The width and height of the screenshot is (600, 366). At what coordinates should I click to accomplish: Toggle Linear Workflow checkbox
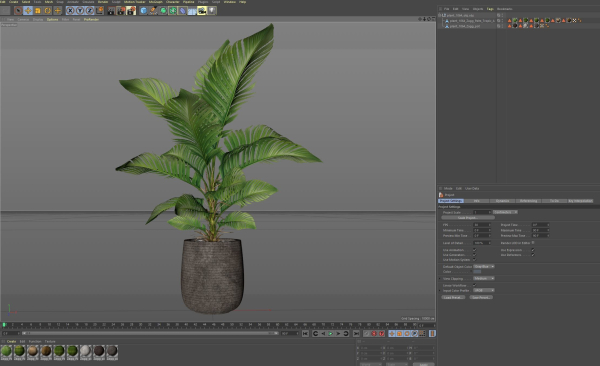(x=474, y=285)
